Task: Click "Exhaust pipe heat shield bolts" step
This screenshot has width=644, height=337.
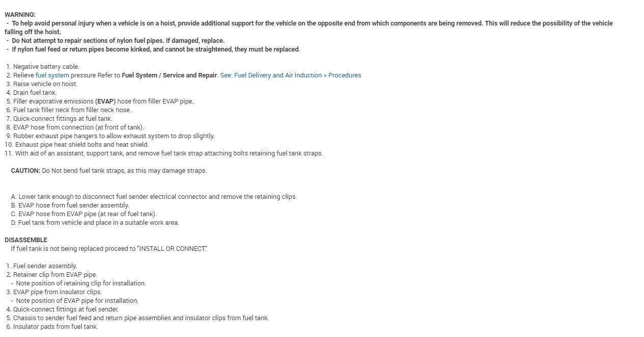Action: click(x=81, y=145)
